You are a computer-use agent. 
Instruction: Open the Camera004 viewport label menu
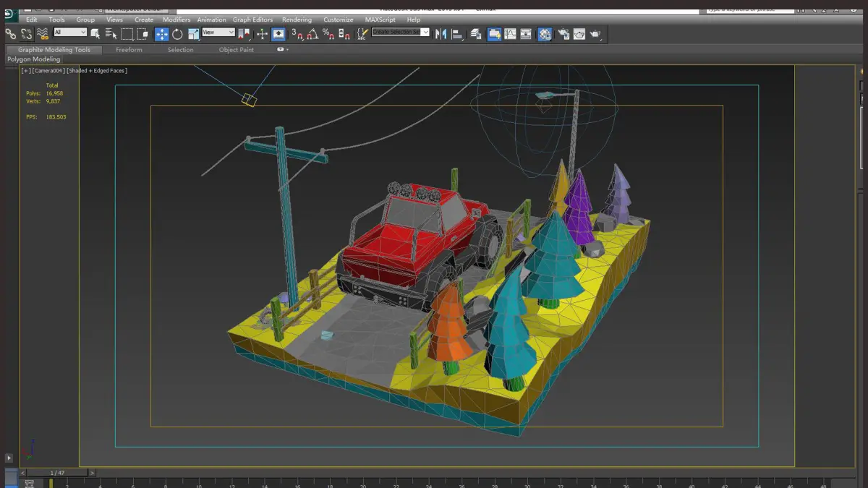point(48,71)
